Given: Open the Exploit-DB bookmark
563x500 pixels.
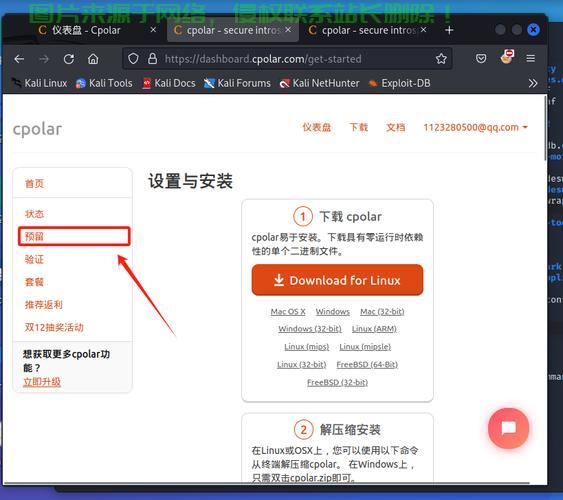Looking at the screenshot, I should 400,83.
